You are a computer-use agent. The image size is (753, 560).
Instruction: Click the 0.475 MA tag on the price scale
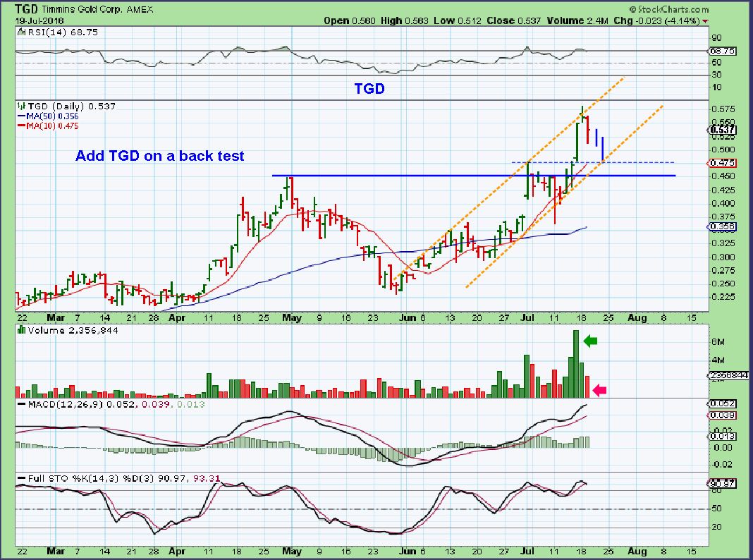click(x=722, y=163)
